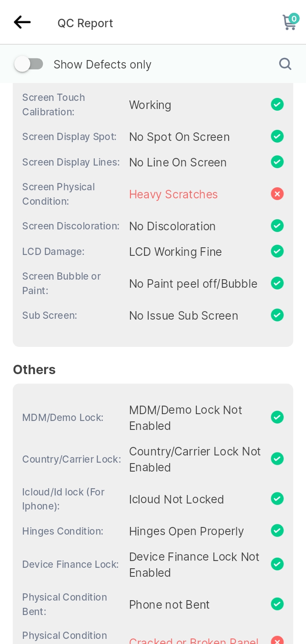Tap the Others section heading
Image resolution: width=306 pixels, height=644 pixels.
pos(34,369)
